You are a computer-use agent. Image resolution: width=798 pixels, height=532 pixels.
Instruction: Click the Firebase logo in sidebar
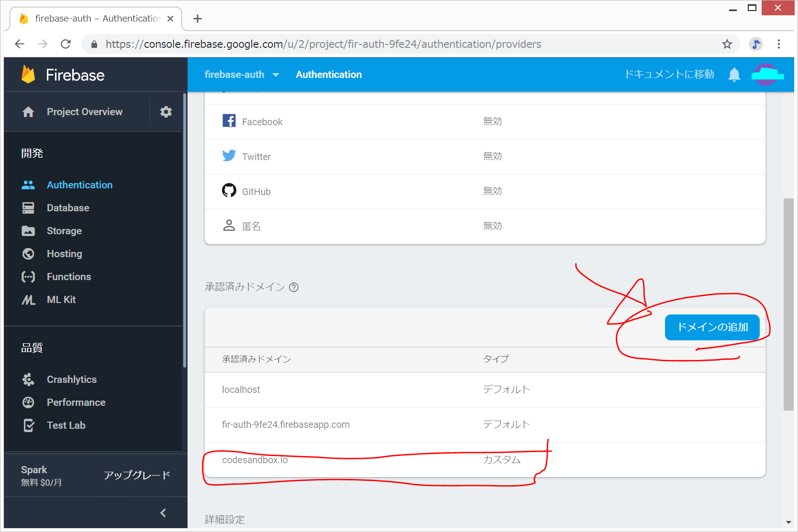point(29,75)
